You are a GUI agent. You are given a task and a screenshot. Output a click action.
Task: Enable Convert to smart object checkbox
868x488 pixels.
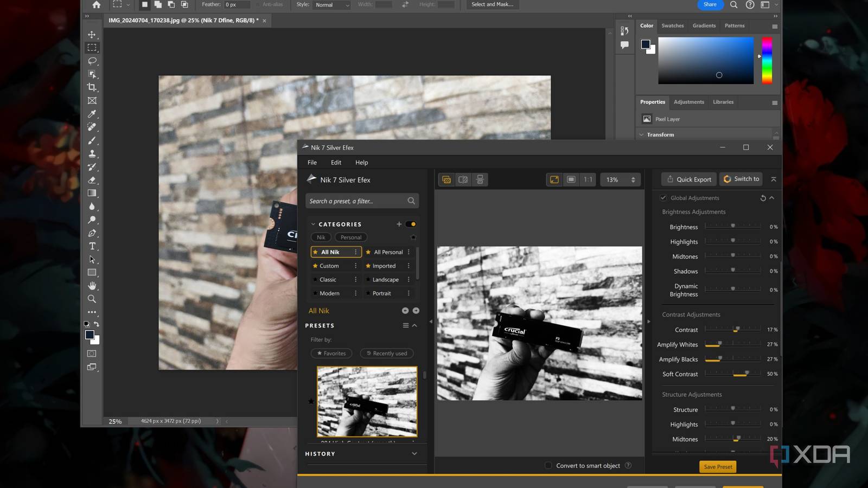548,465
